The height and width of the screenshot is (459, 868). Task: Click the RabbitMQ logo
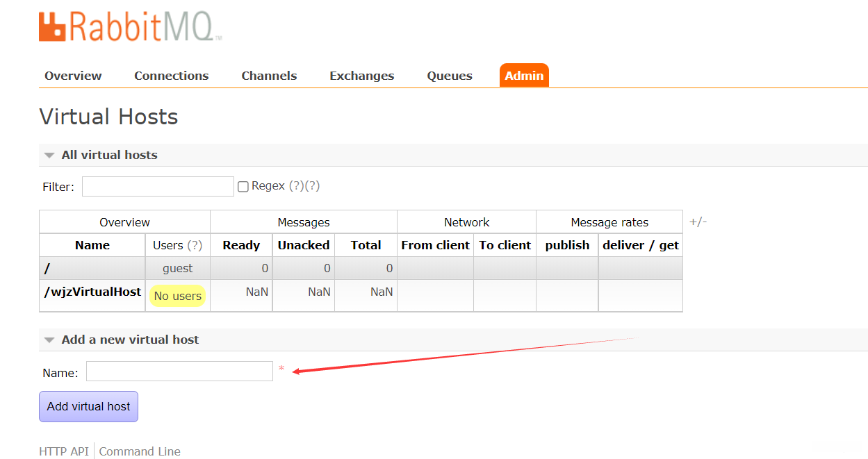[131, 27]
